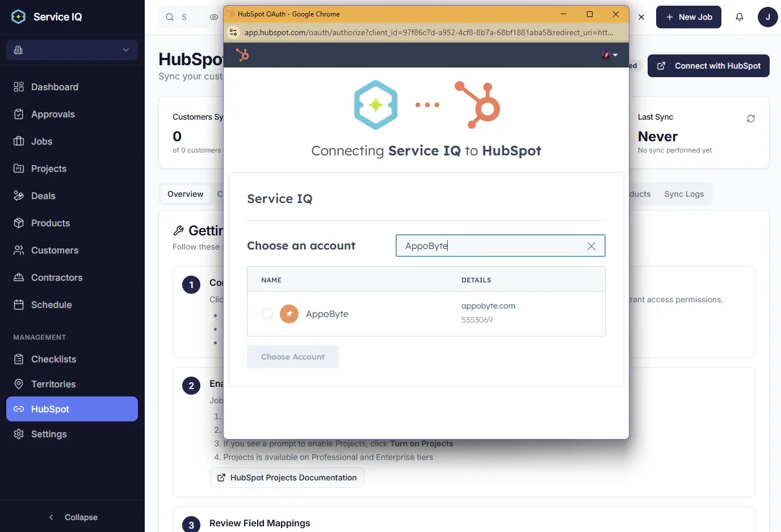Collapse the sidebar
Screen dimensions: 781x532
[73, 517]
